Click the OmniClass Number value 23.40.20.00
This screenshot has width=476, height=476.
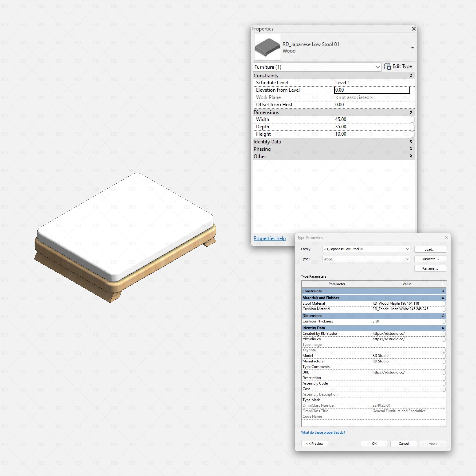(x=407, y=405)
